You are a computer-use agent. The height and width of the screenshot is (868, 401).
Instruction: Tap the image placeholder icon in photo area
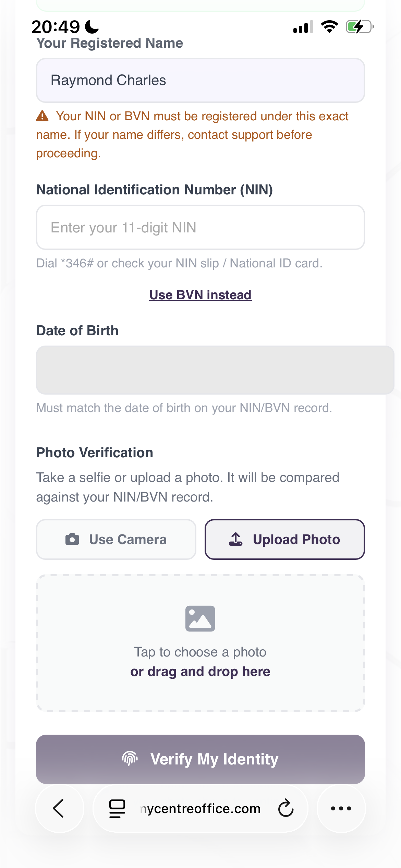coord(200,618)
